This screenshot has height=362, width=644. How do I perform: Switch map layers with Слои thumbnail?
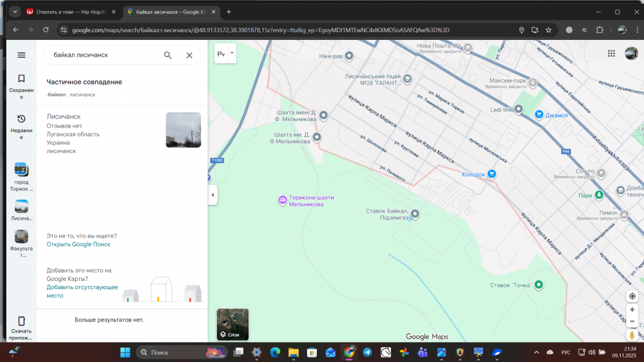tap(232, 325)
